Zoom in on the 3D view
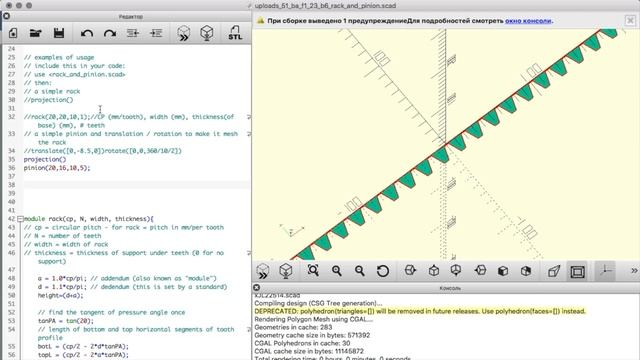 337,271
